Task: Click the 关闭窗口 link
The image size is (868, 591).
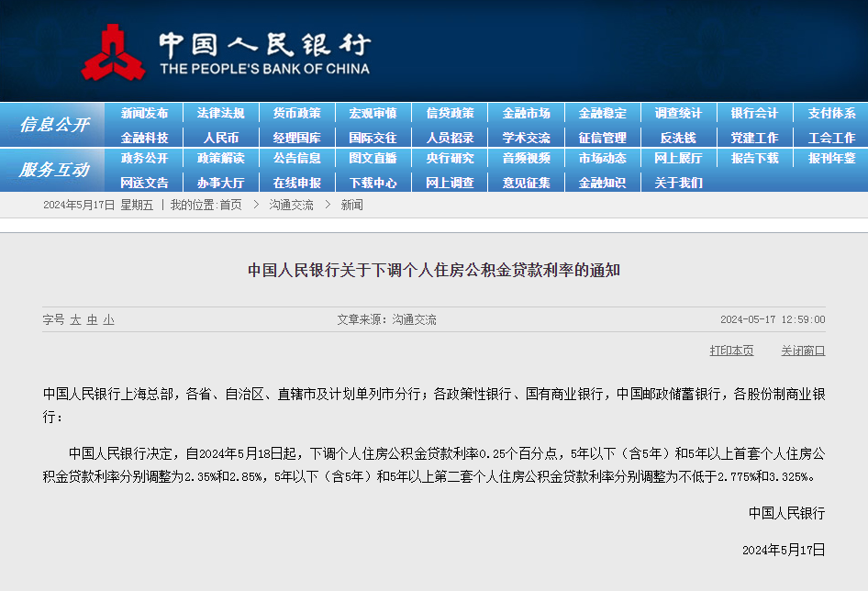Action: 803,351
